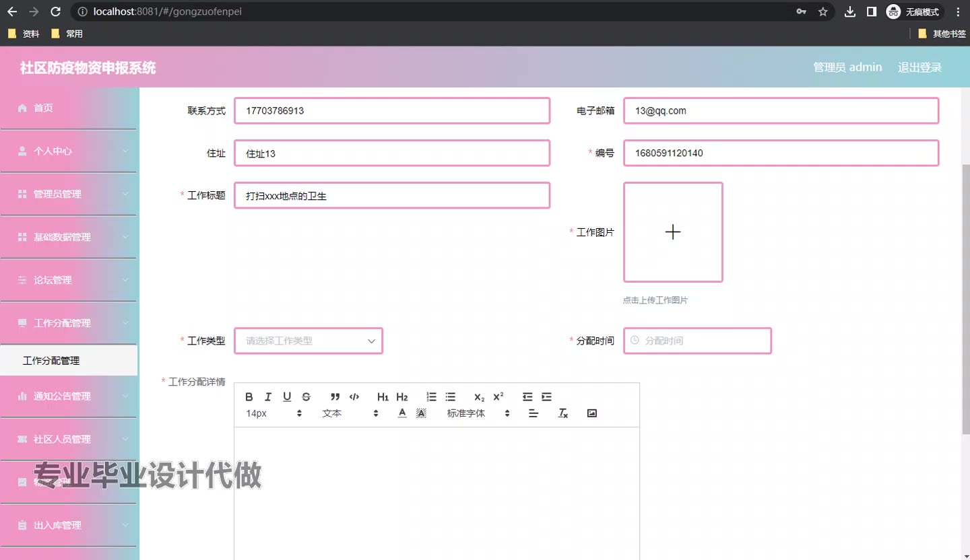This screenshot has width=970, height=560.
Task: Clear text formatting in the editor
Action: click(x=563, y=413)
